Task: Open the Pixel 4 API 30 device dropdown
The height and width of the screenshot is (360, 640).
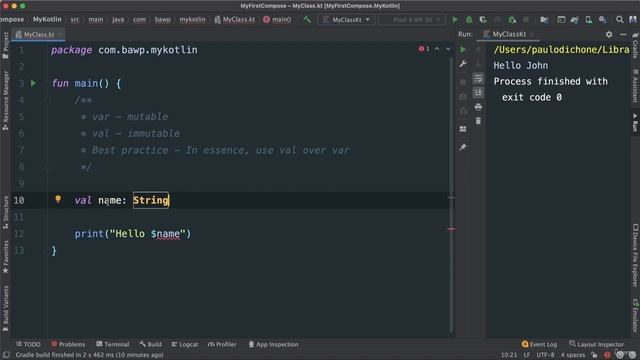Action: (x=412, y=20)
